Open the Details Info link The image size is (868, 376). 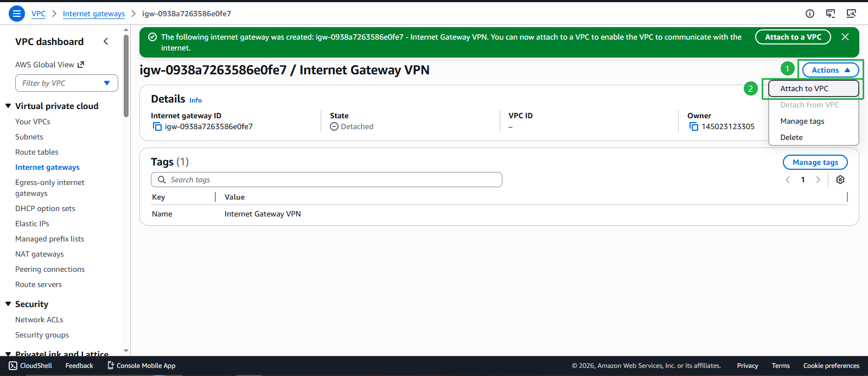(x=195, y=100)
